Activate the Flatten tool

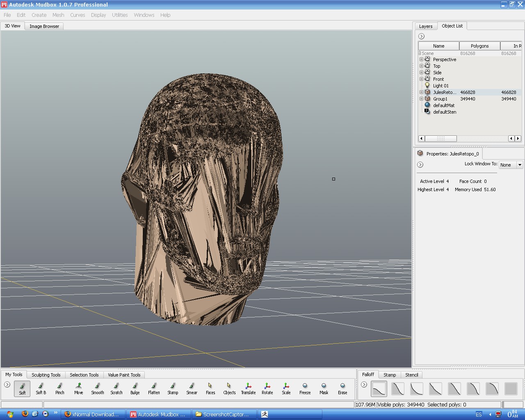(154, 388)
